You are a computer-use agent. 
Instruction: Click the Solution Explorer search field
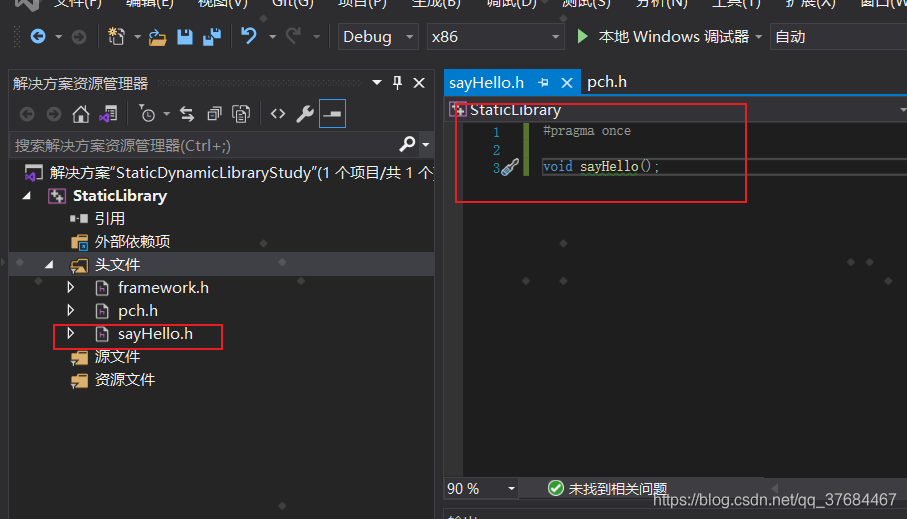coord(205,145)
